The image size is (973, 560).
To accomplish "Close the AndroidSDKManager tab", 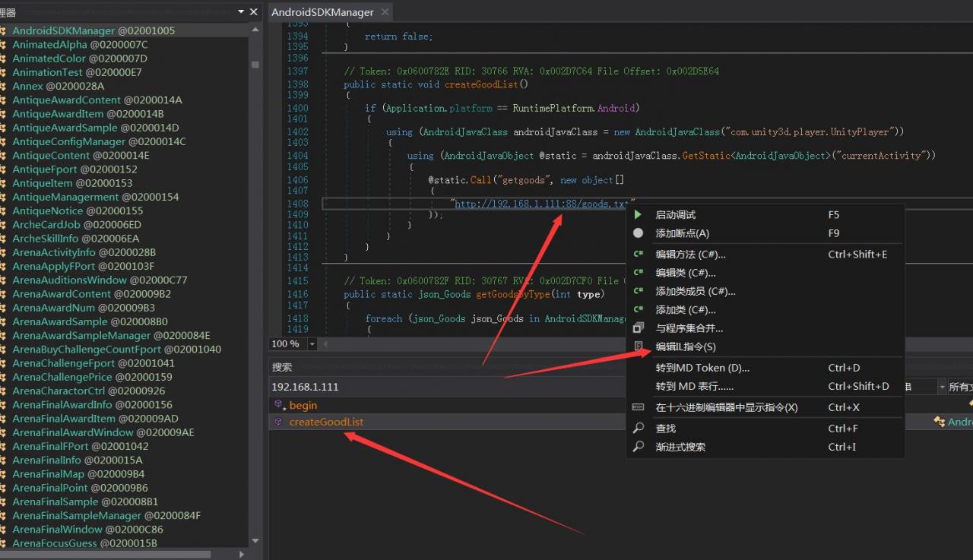I will tap(385, 12).
